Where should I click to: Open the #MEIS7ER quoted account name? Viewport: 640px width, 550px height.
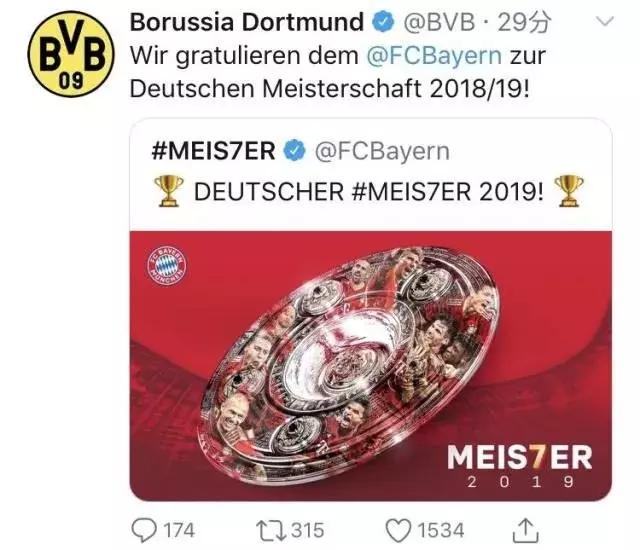pos(213,151)
